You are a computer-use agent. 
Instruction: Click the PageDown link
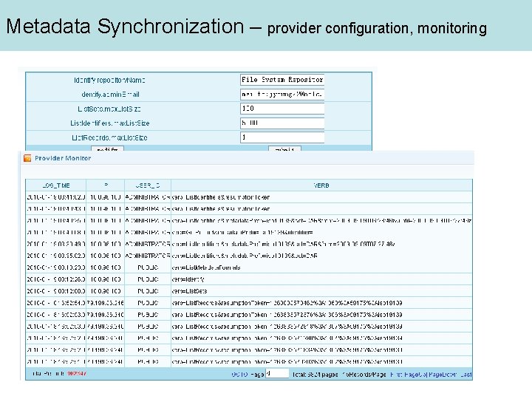tap(443, 375)
